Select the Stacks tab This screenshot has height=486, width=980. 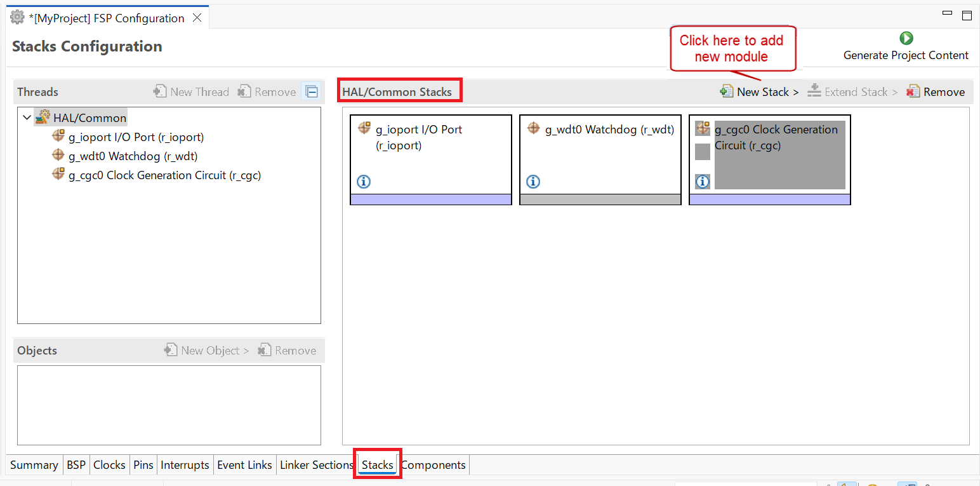[x=378, y=465]
